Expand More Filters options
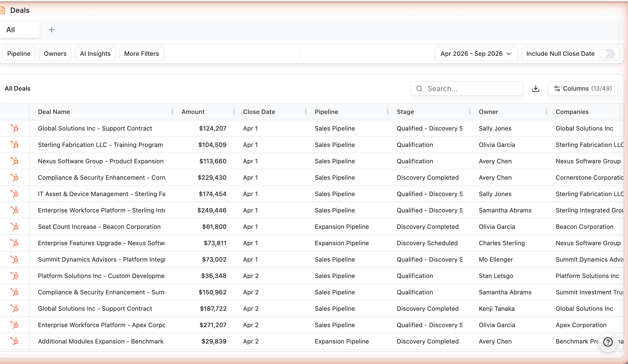Screen dimensions: 628x364 click(x=141, y=54)
